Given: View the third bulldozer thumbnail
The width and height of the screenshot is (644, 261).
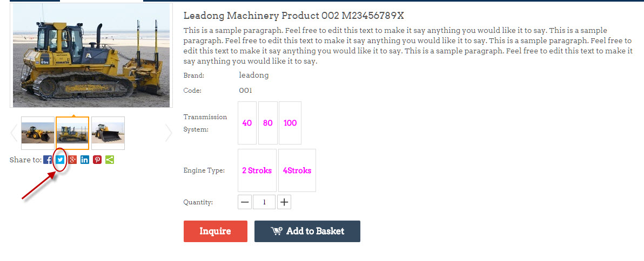Looking at the screenshot, I should [108, 133].
